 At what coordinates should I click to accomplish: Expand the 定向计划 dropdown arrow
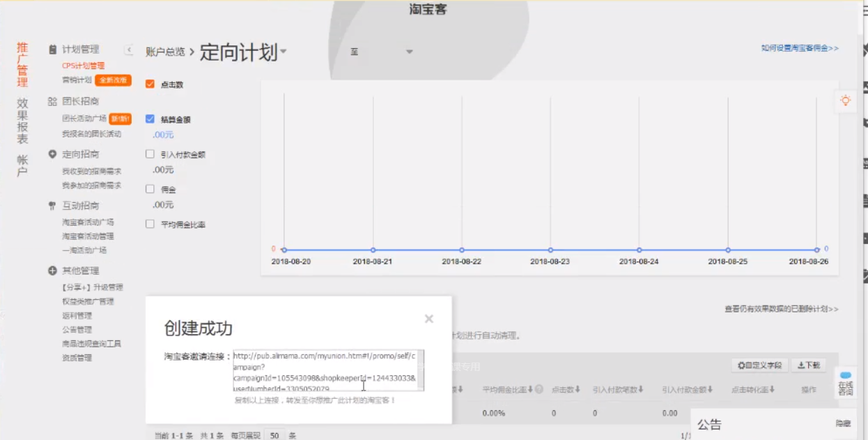coord(284,53)
